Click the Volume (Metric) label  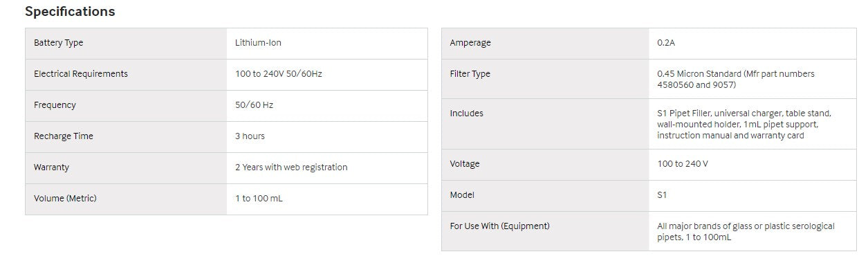[x=65, y=199]
